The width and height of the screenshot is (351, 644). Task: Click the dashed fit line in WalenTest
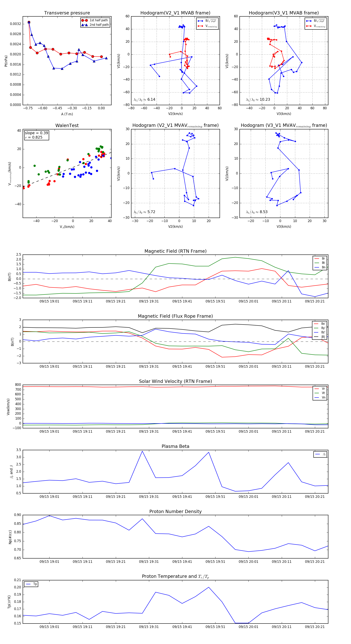(x=67, y=170)
